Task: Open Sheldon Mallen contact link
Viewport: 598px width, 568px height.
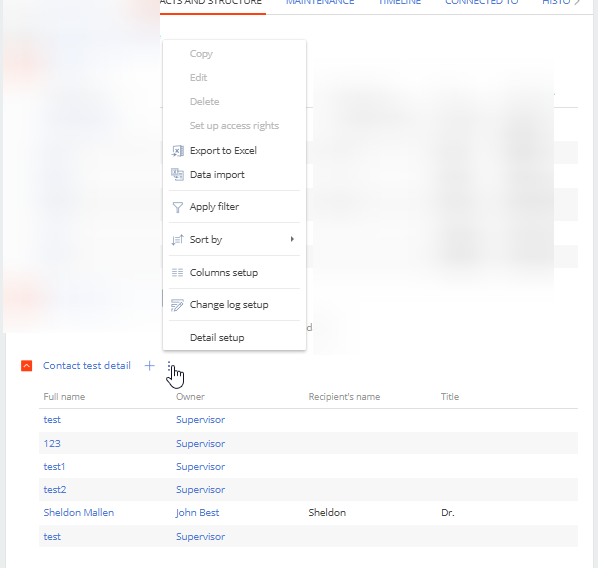Action: click(x=79, y=512)
